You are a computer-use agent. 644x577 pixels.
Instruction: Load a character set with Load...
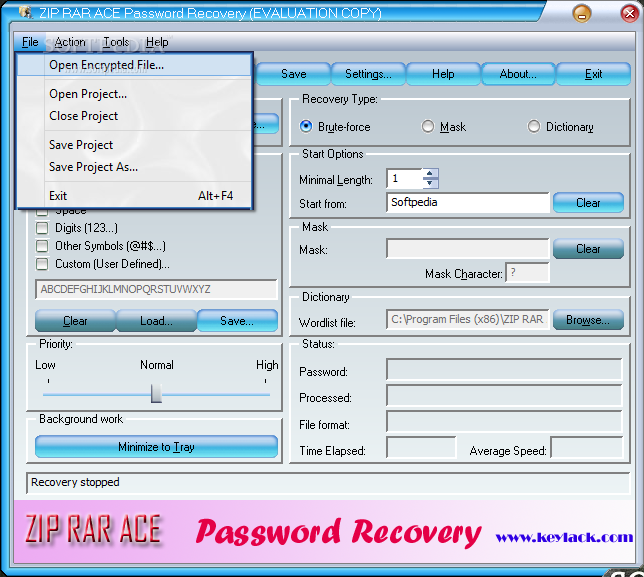point(156,321)
